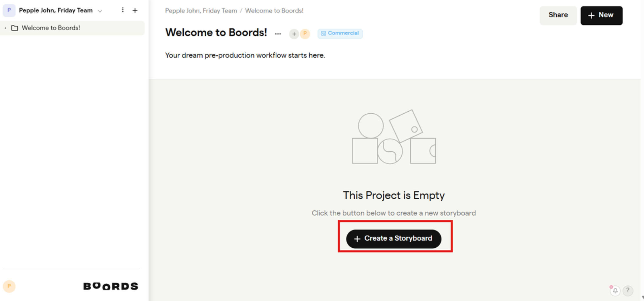Click the project description text to edit it
Viewport: 644px width, 301px height.
point(245,55)
